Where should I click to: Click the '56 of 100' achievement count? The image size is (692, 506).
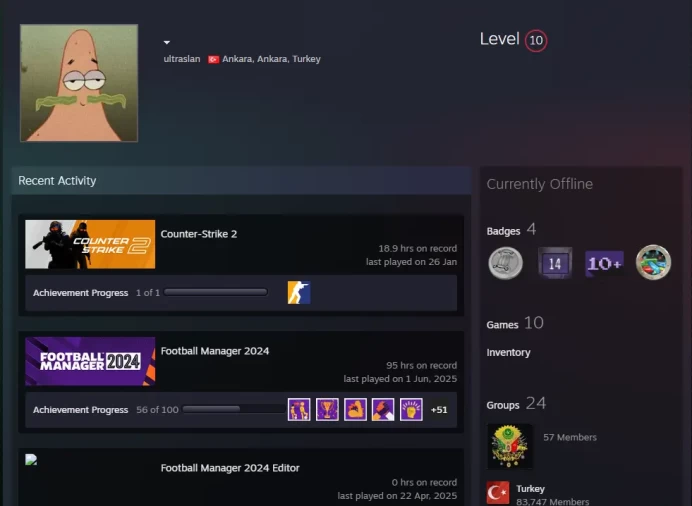tap(157, 410)
